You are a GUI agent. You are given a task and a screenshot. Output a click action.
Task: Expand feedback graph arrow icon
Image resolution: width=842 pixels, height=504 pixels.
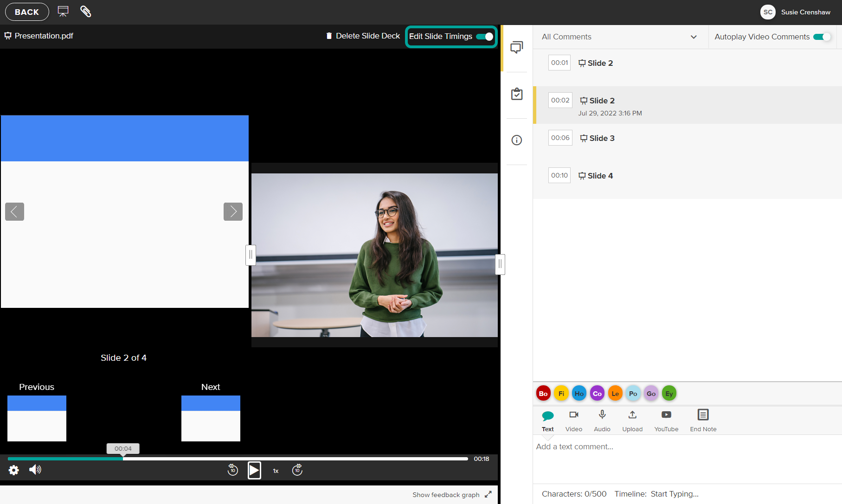488,494
